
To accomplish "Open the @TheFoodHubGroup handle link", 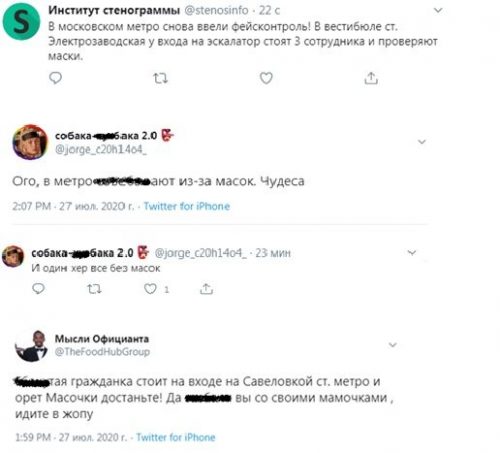I will pyautogui.click(x=102, y=352).
